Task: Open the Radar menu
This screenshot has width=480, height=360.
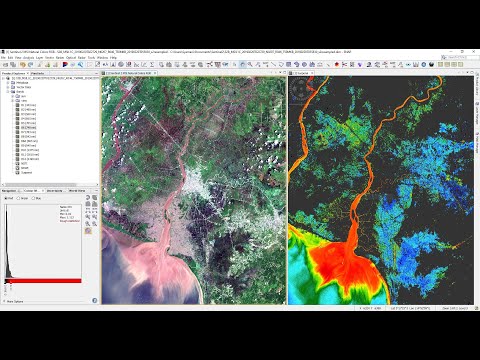Action: pyautogui.click(x=82, y=57)
